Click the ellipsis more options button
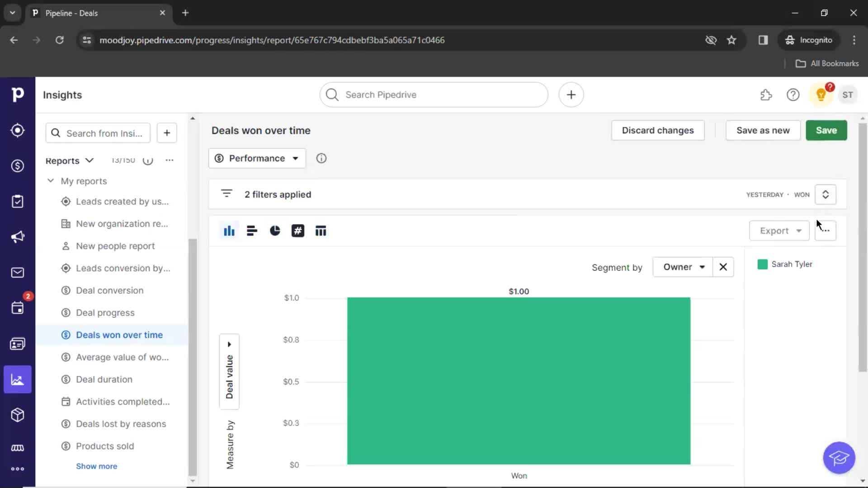Screen dimensions: 868x488 pyautogui.click(x=826, y=230)
